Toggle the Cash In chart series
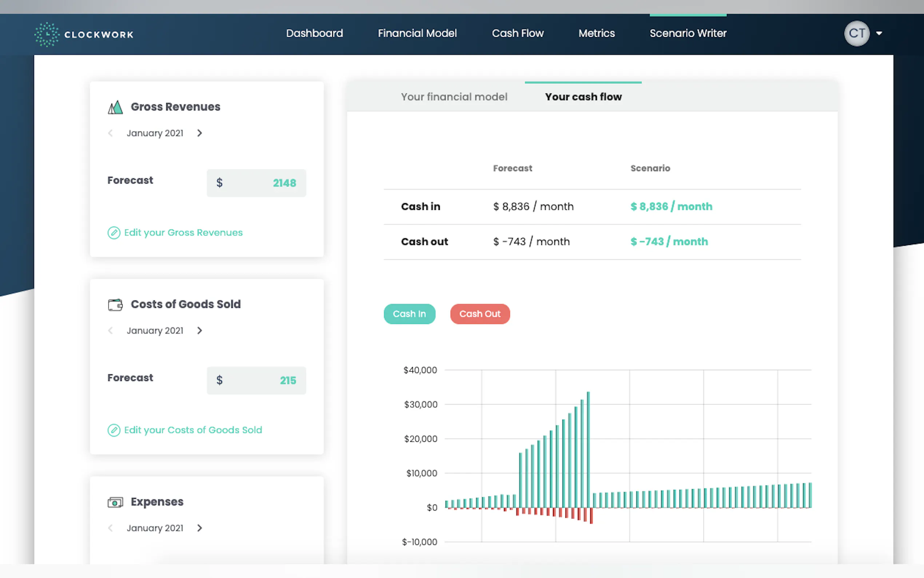924x578 pixels. click(409, 314)
